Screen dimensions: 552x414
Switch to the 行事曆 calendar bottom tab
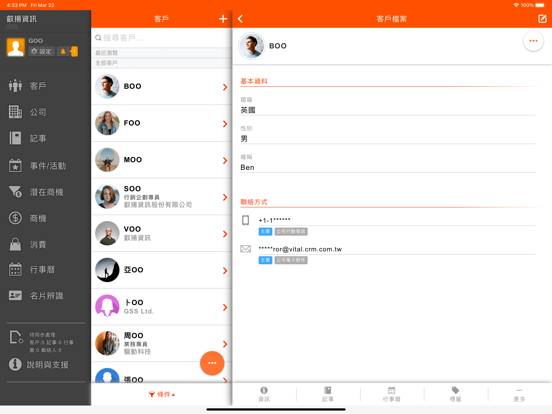pos(391,394)
